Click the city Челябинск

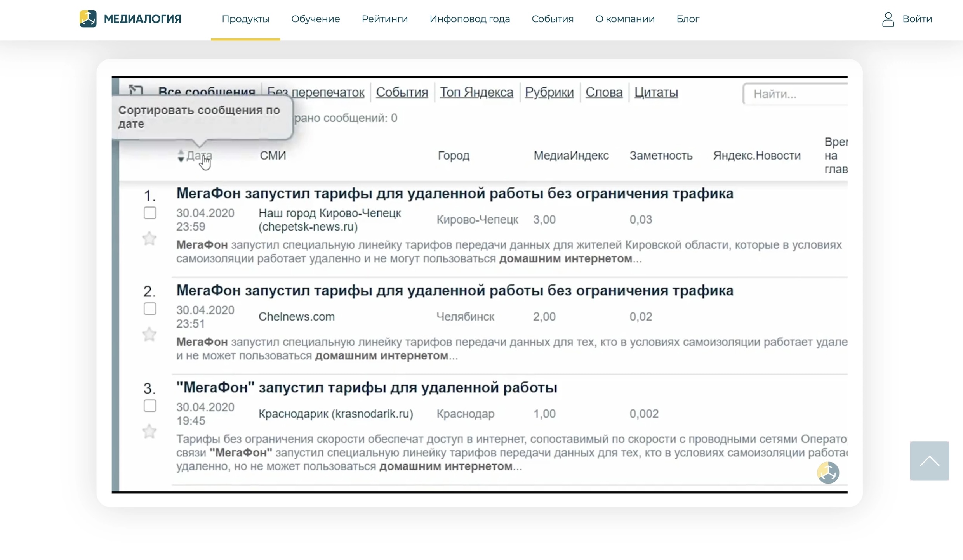point(465,317)
